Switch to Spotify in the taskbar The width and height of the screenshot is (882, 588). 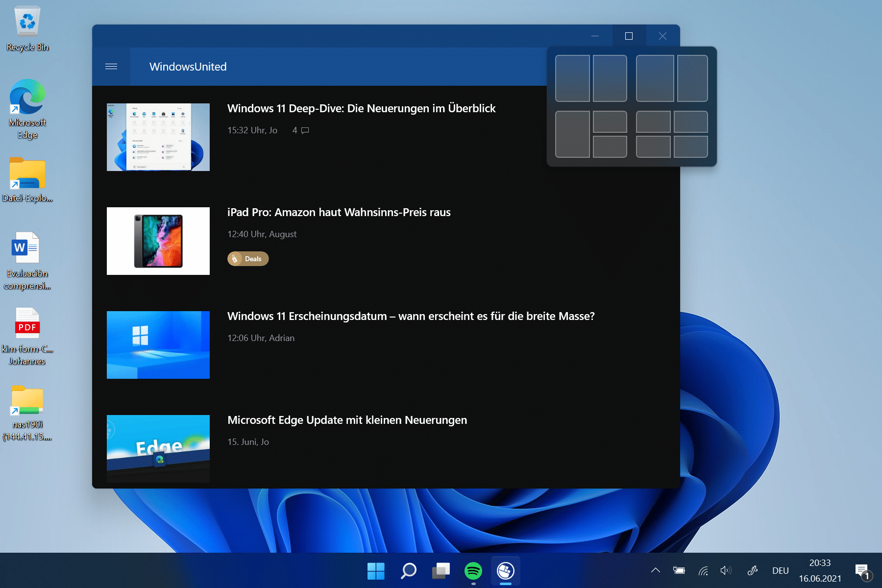click(473, 571)
